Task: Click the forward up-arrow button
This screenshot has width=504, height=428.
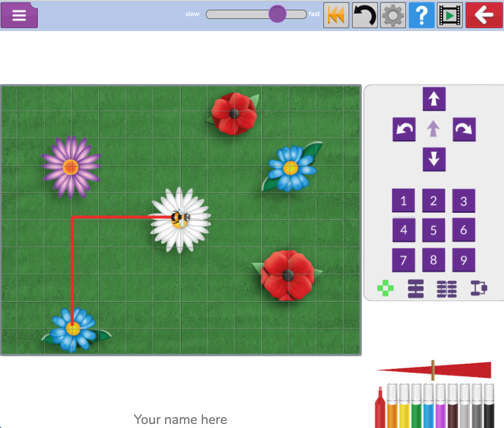Action: pyautogui.click(x=434, y=99)
